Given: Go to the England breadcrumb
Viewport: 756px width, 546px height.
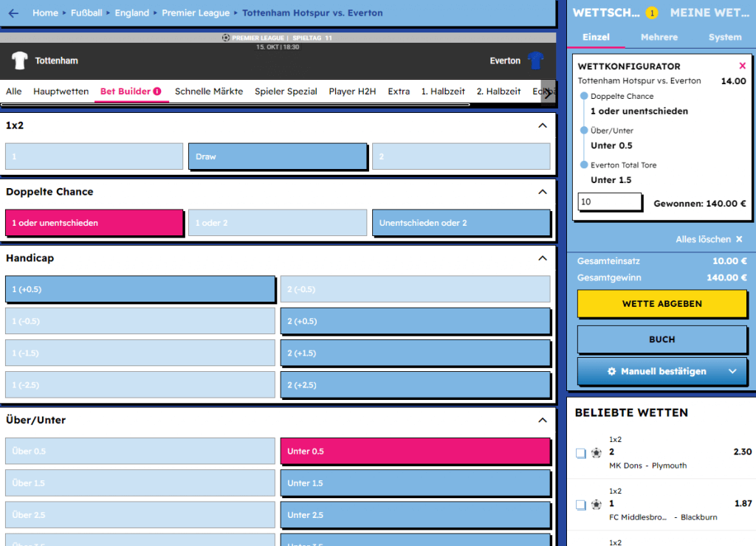Looking at the screenshot, I should point(131,13).
